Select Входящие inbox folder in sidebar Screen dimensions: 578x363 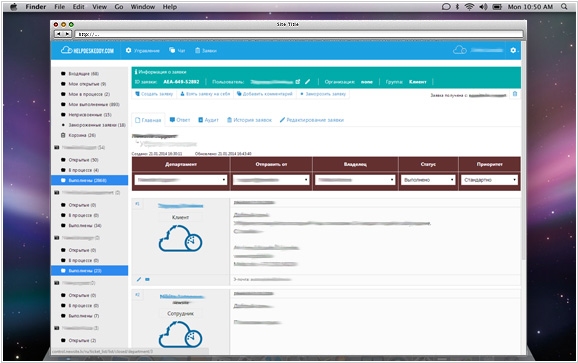[80, 74]
